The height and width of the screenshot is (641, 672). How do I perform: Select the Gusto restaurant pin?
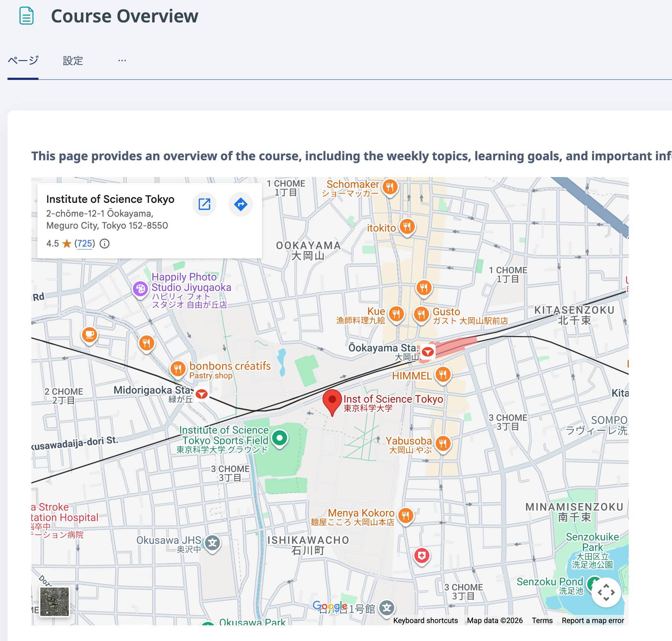421,314
